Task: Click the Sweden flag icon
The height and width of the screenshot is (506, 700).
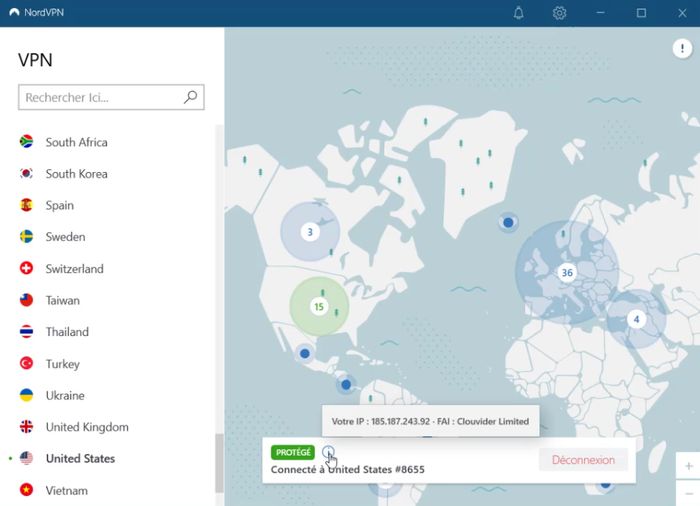Action: 26,237
